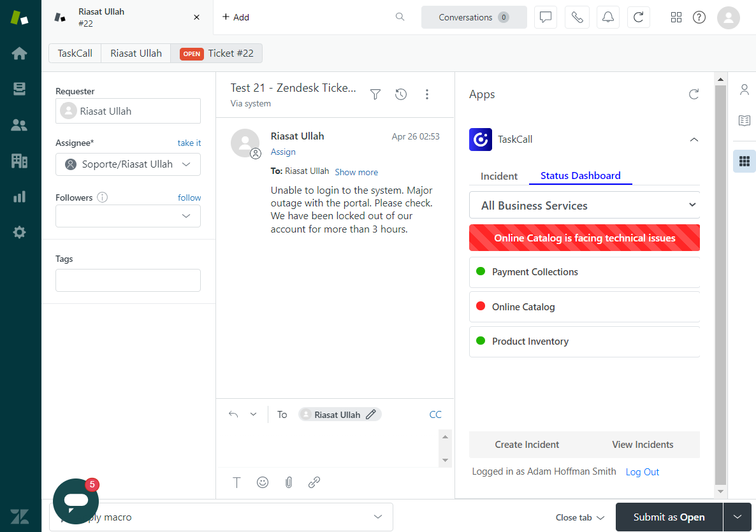Click the Log Out link
Screen dimensions: 756x532
click(642, 472)
